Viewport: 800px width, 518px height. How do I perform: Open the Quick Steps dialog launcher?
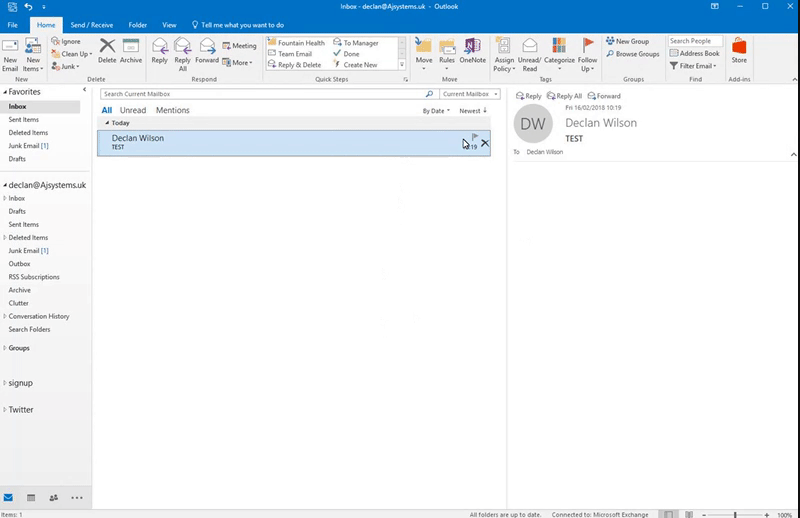406,80
